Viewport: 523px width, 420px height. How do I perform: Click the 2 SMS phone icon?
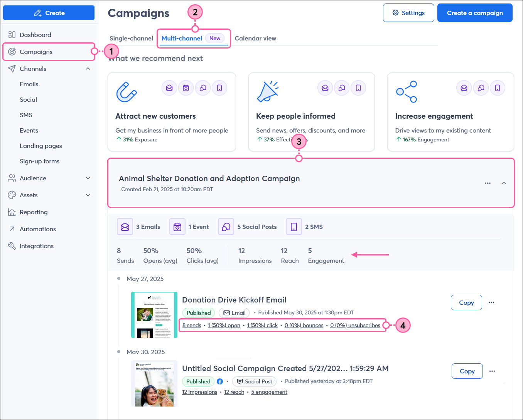tap(294, 227)
